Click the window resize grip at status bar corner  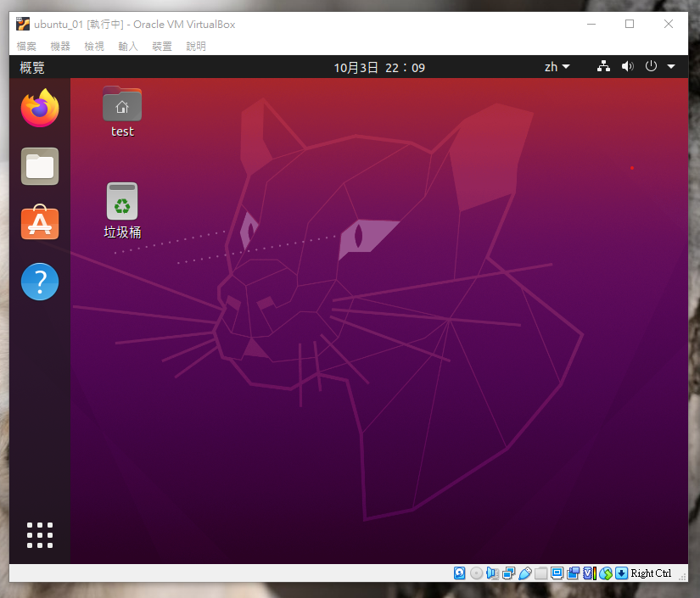click(682, 577)
